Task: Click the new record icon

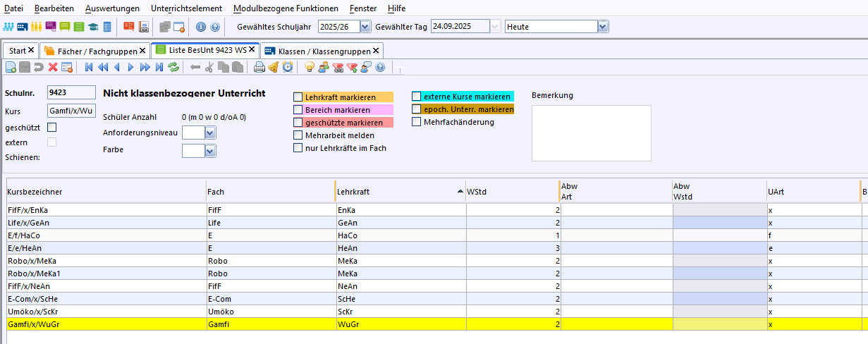Action: pos(11,68)
